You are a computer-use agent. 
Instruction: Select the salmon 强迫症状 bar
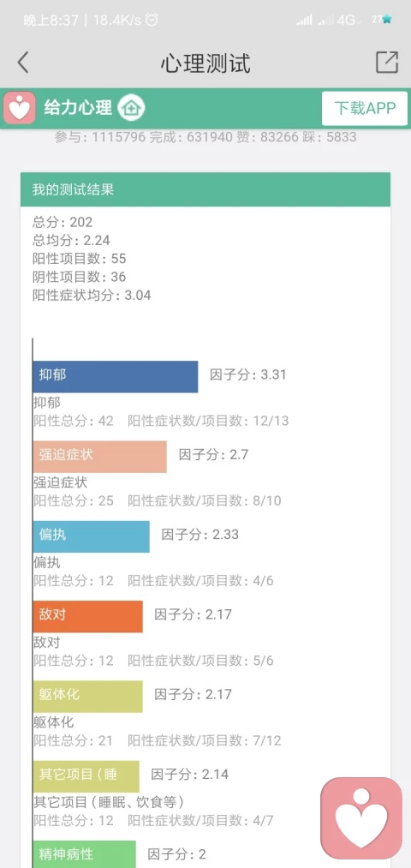99,457
